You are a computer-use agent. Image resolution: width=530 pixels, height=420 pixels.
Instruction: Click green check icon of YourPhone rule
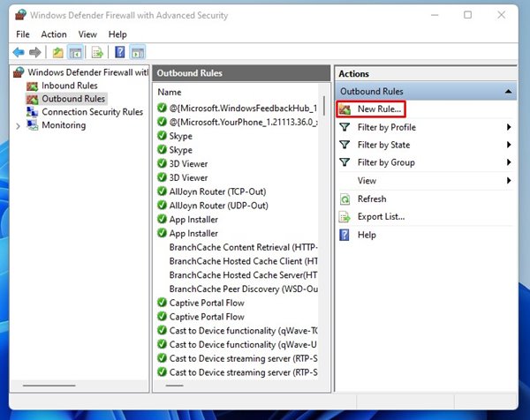(x=162, y=122)
